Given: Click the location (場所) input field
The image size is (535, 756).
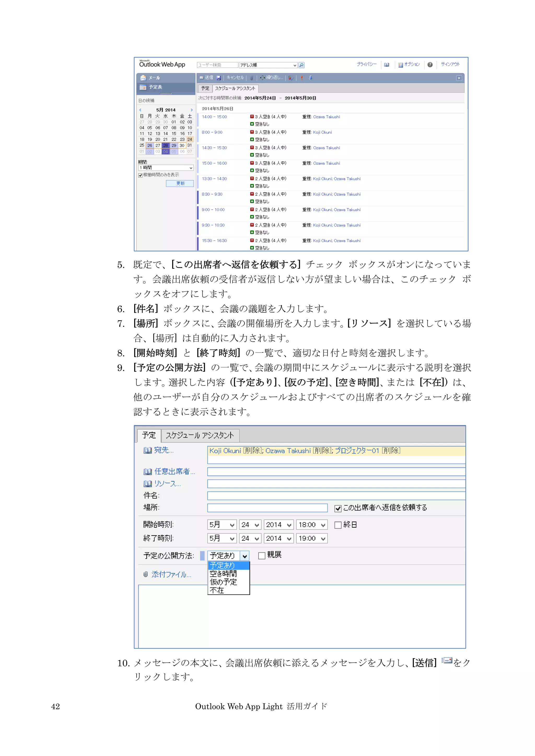Looking at the screenshot, I should (x=267, y=508).
